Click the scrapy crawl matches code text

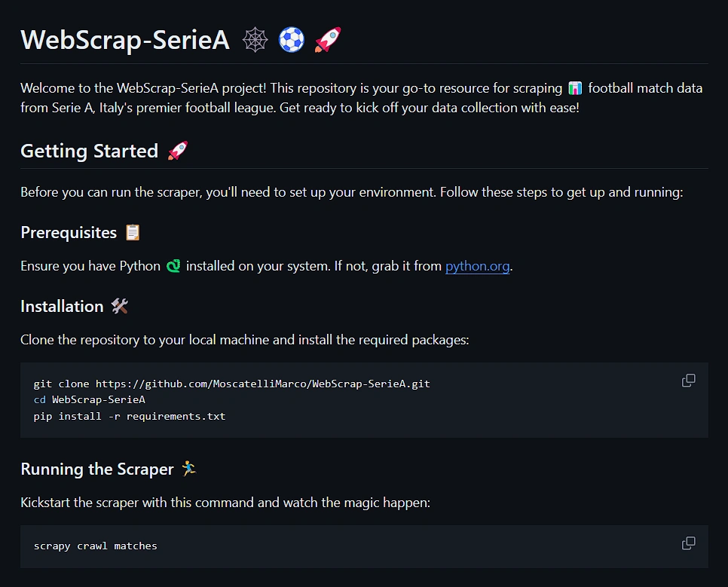coord(96,546)
